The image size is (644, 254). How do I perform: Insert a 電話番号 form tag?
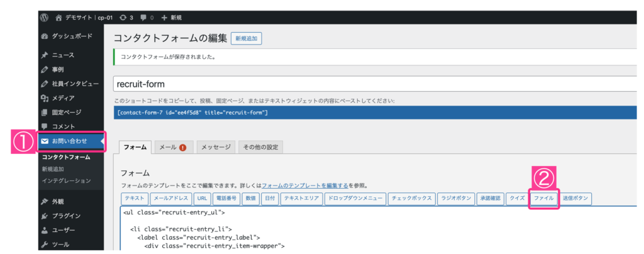pos(226,199)
